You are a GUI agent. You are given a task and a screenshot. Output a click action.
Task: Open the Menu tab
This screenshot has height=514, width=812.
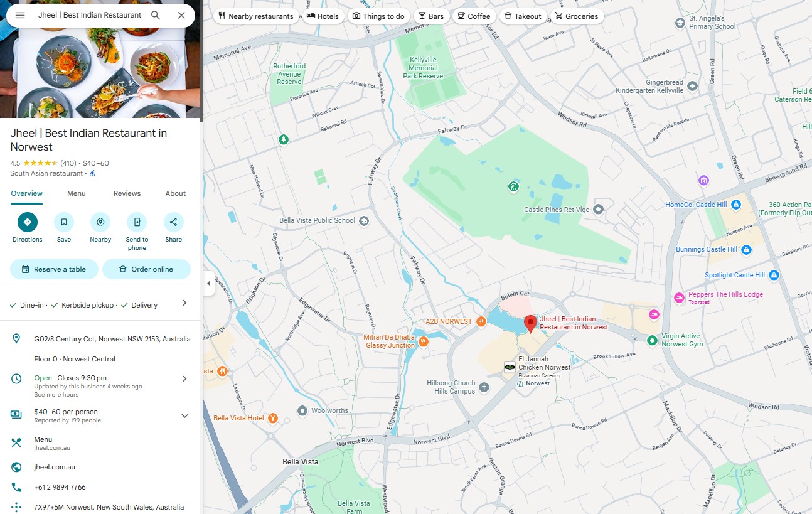pyautogui.click(x=77, y=193)
